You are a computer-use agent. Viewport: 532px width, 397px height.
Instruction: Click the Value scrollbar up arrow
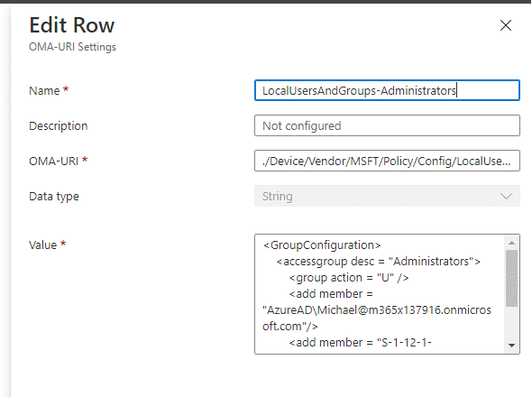point(511,243)
